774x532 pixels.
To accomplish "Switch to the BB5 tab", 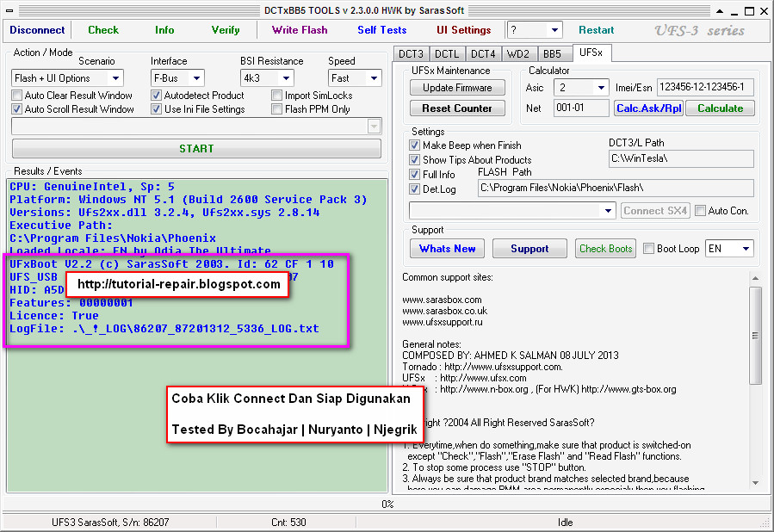I will click(x=553, y=53).
